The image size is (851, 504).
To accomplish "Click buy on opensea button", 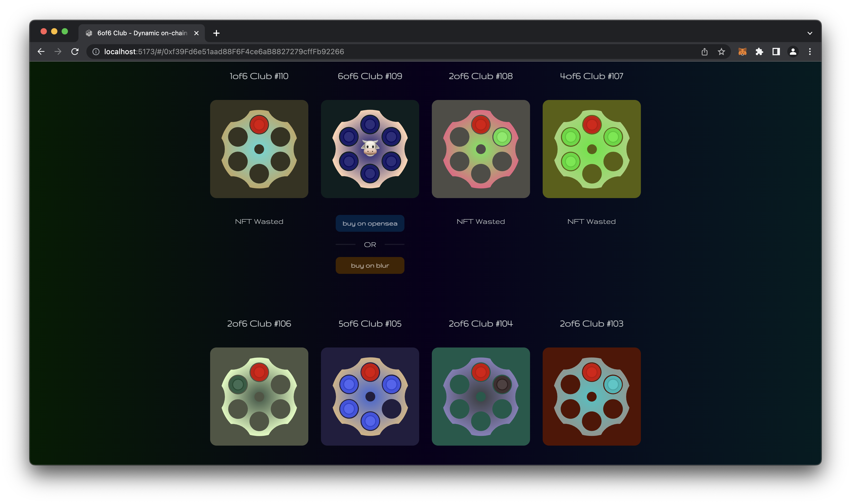I will click(x=370, y=224).
